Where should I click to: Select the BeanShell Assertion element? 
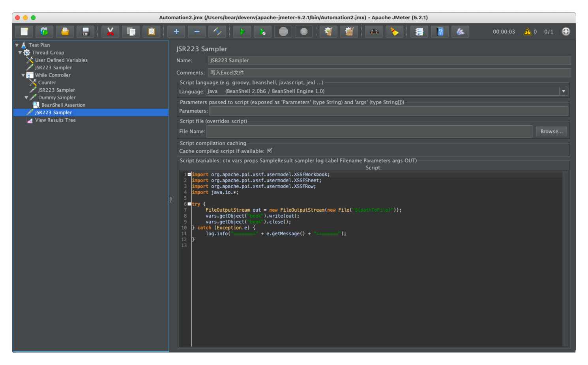63,105
